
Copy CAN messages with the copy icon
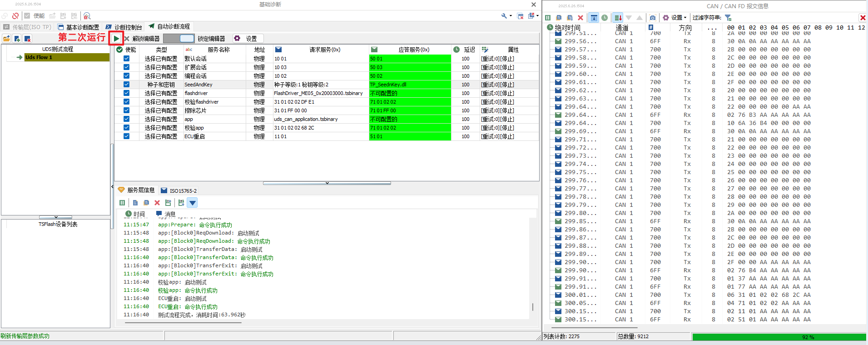point(559,18)
